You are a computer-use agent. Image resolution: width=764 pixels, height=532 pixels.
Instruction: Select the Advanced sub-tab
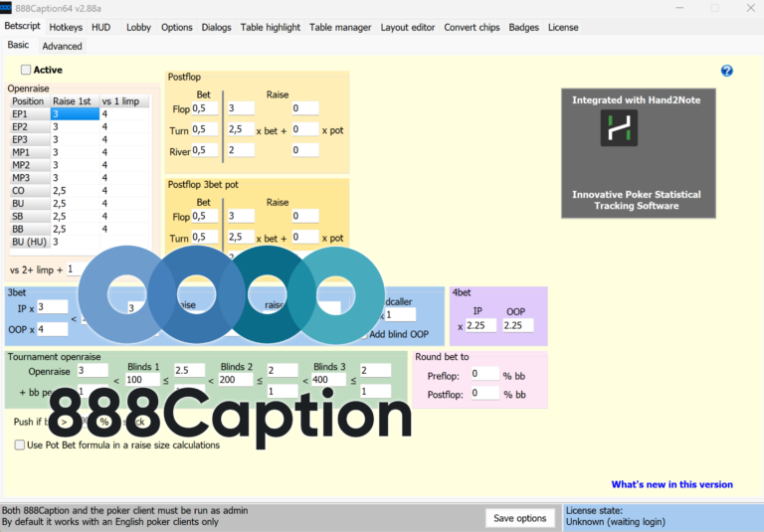(62, 47)
